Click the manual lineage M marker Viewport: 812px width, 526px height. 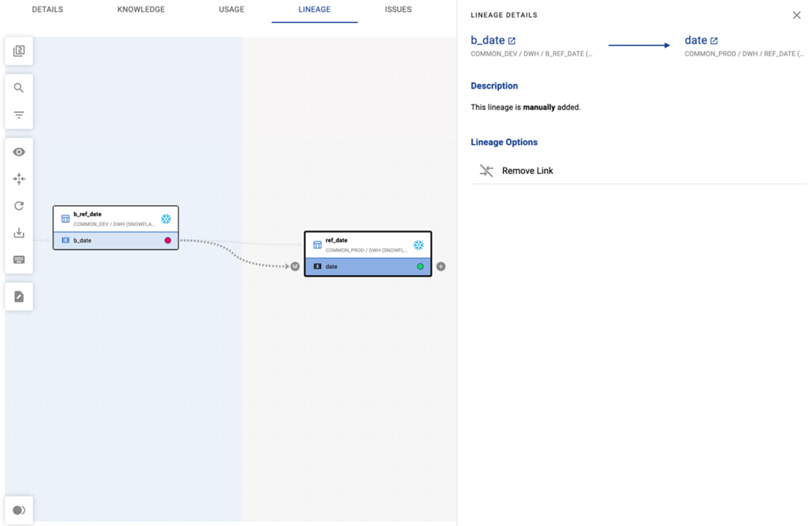(x=295, y=266)
